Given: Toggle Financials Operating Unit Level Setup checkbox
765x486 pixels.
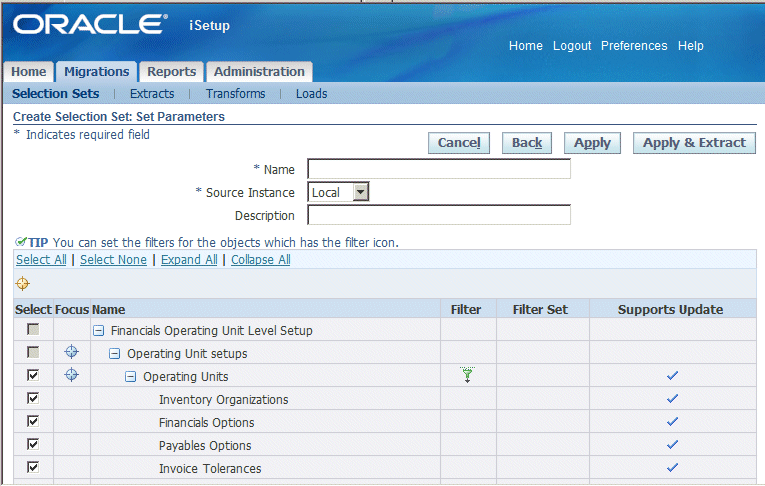Looking at the screenshot, I should click(33, 329).
